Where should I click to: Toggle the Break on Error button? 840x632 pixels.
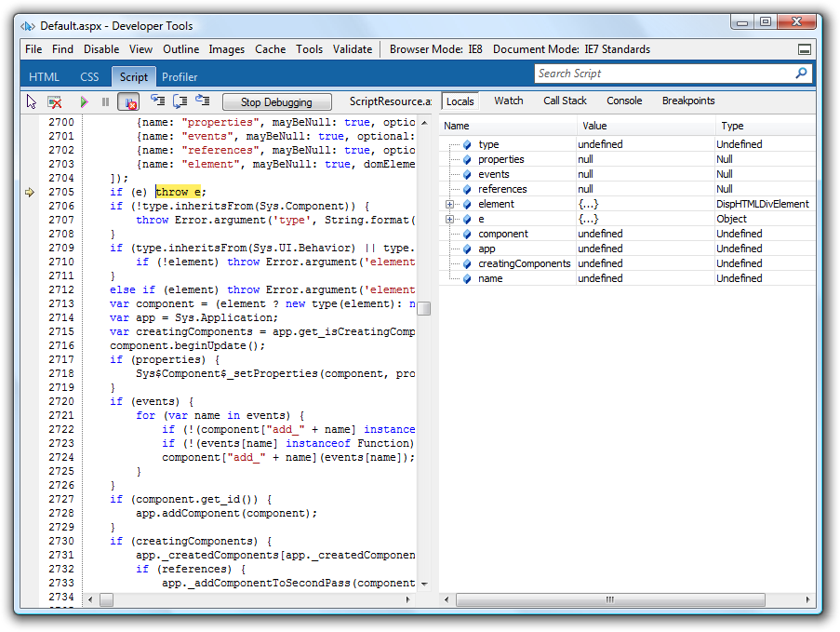click(x=128, y=101)
